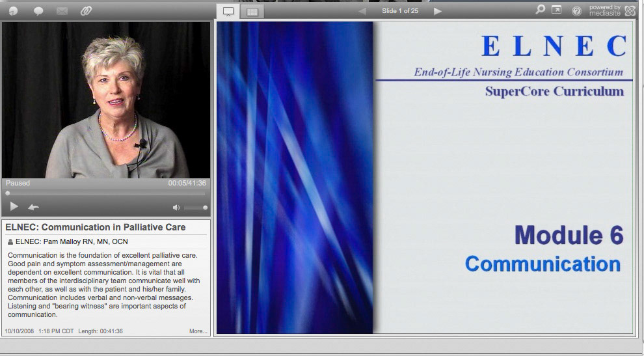Click the Module 6 slide image

tap(425, 177)
